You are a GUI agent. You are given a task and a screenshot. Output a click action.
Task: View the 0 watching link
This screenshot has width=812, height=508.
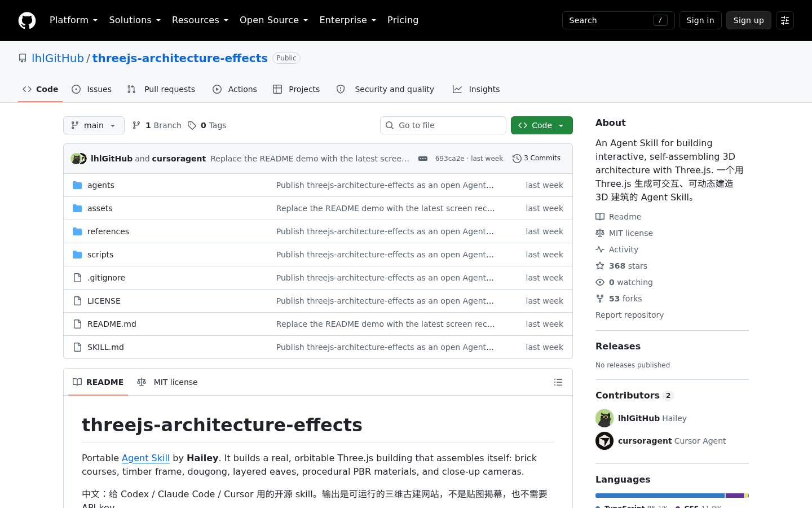[624, 282]
